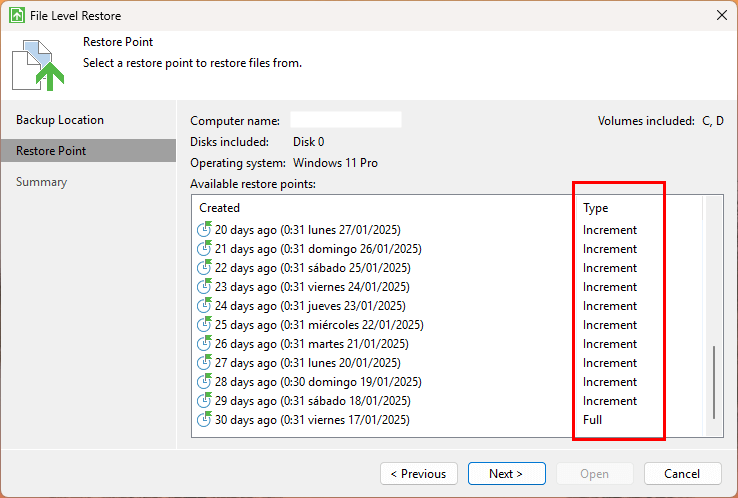Go to the Restore Point step
Viewport: 738px width, 498px height.
(51, 151)
